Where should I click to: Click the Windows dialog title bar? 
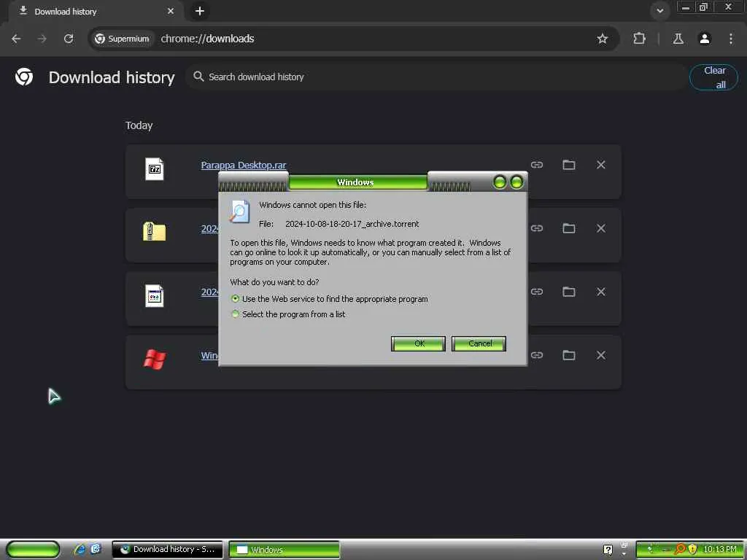point(357,182)
